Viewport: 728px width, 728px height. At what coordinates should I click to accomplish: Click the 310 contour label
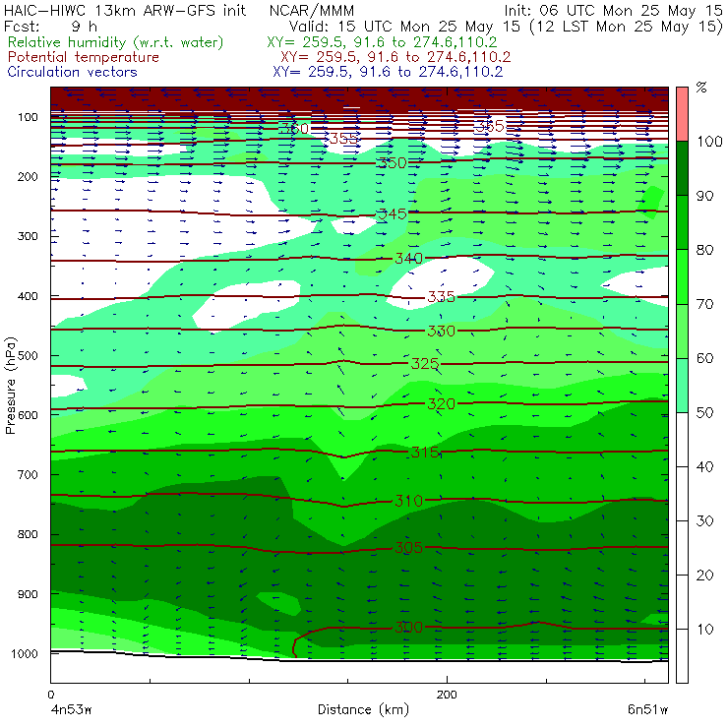click(408, 501)
